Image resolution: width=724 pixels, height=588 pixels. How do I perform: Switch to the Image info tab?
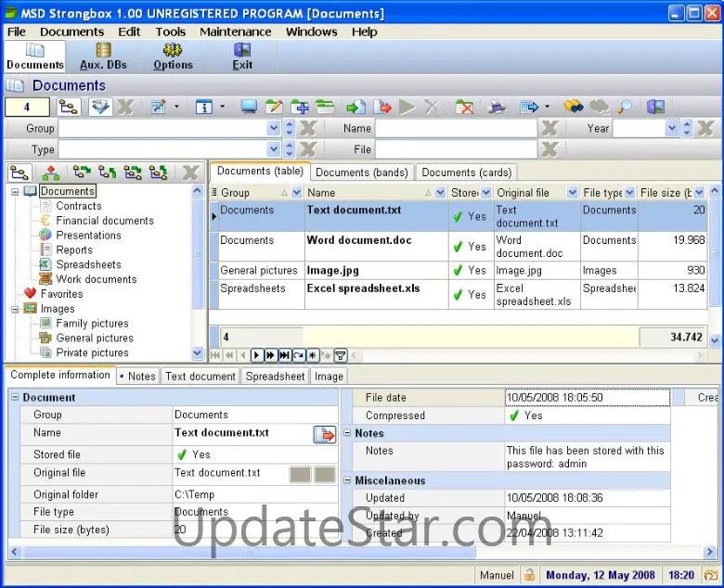point(329,377)
